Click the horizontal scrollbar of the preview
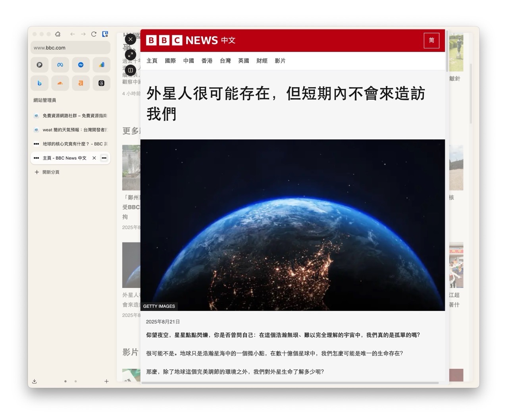The width and height of the screenshot is (508, 420). 290,383
